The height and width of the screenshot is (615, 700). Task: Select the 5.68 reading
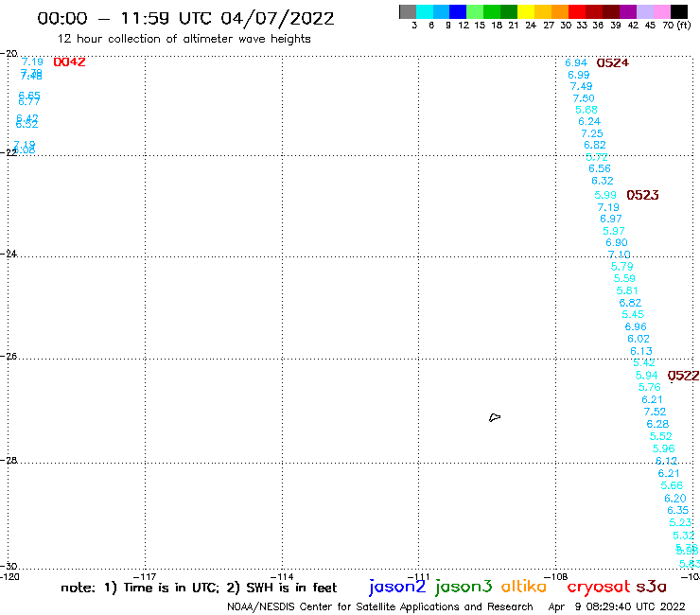click(x=586, y=110)
